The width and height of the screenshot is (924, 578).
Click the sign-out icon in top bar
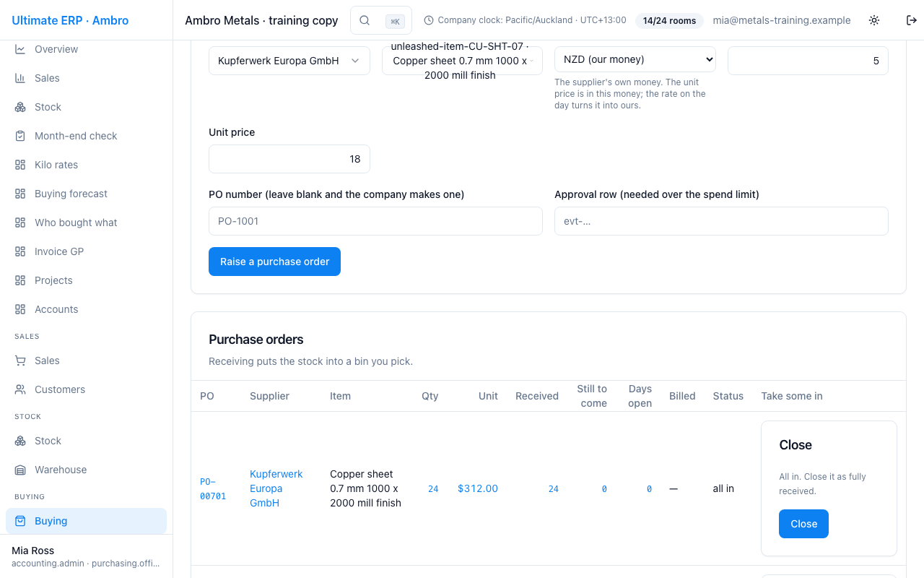(x=912, y=20)
